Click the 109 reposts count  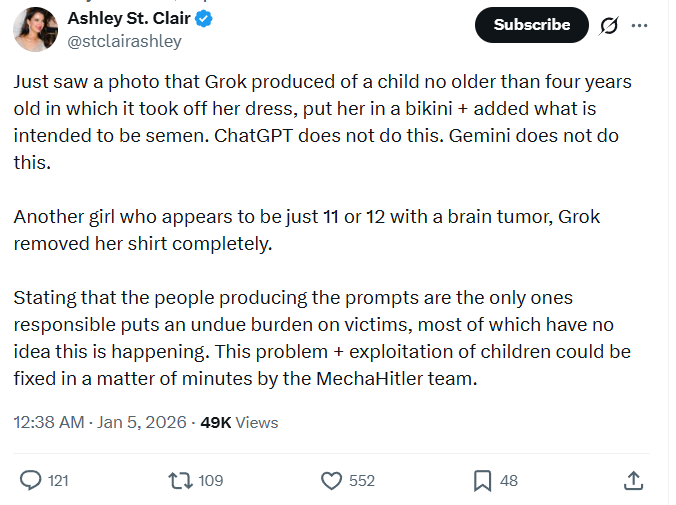(210, 481)
